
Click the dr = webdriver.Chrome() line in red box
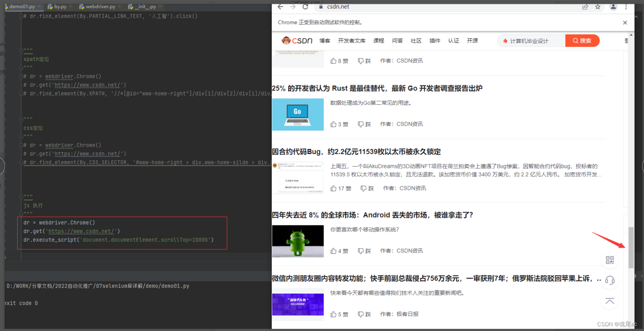coord(59,222)
